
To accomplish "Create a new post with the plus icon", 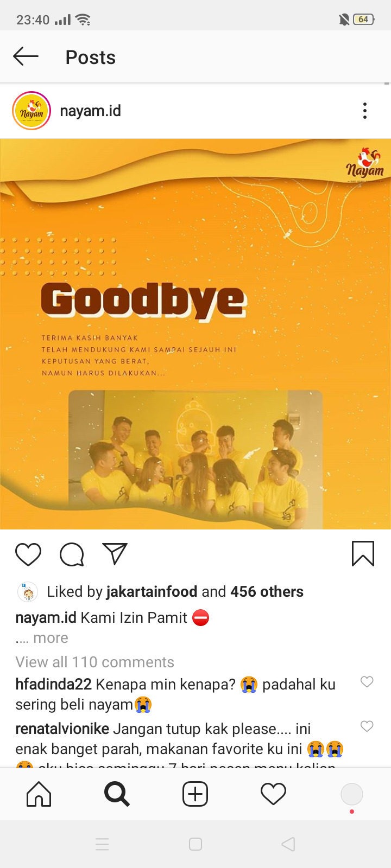I will [195, 794].
